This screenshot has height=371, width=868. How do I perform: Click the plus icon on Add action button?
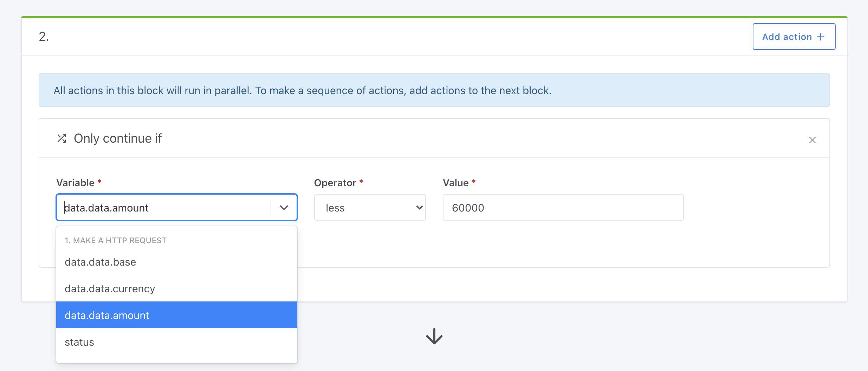point(821,36)
